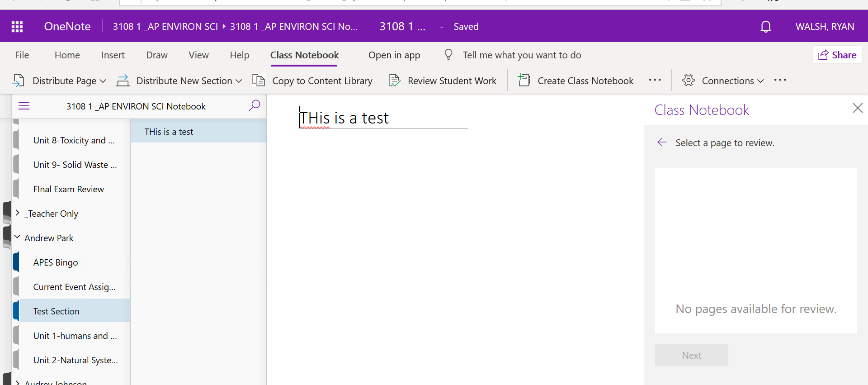Click the Distribute Page icon
Image resolution: width=868 pixels, height=385 pixels.
point(19,81)
